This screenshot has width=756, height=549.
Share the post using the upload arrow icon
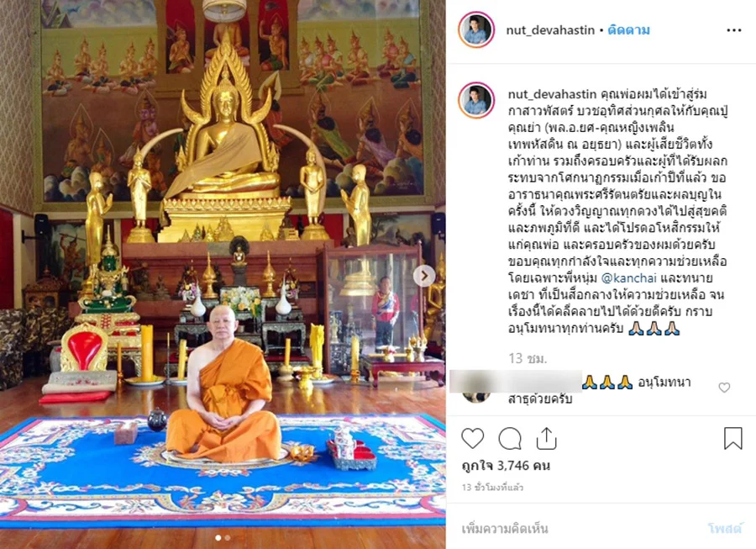(x=546, y=438)
